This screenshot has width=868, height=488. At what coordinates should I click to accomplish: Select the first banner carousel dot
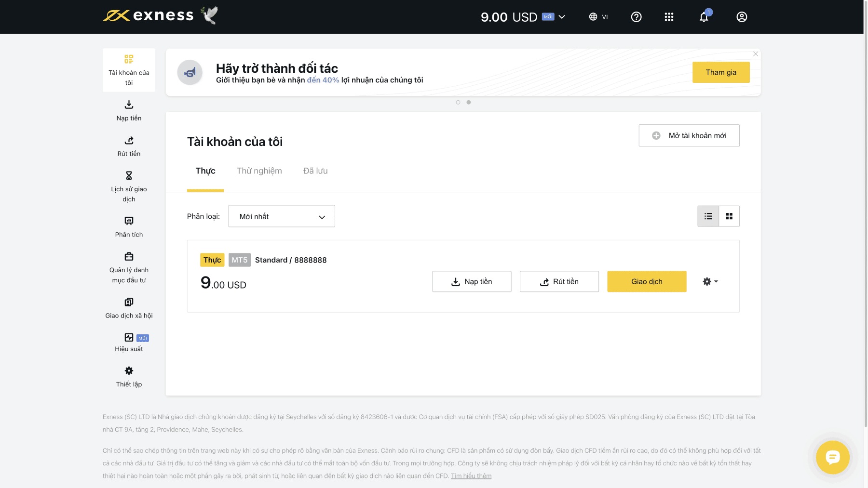[458, 102]
